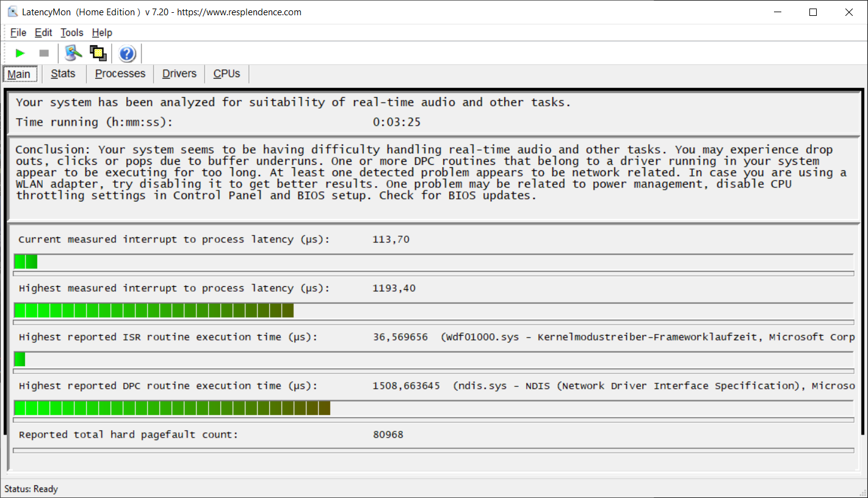Switch to the Main tab

coord(19,74)
